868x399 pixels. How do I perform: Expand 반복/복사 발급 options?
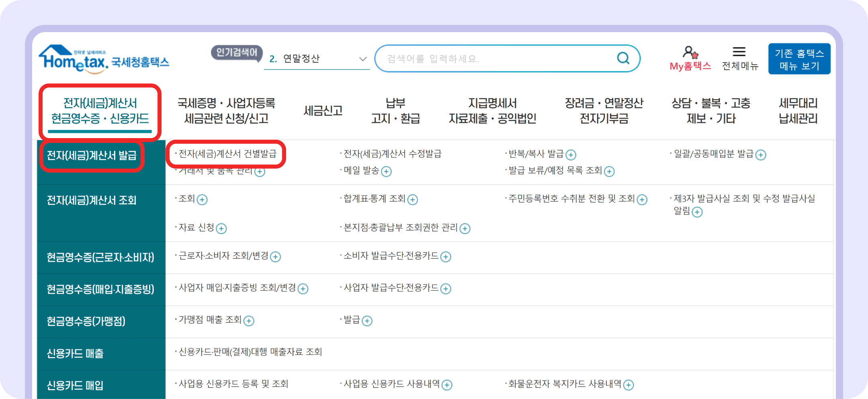570,155
